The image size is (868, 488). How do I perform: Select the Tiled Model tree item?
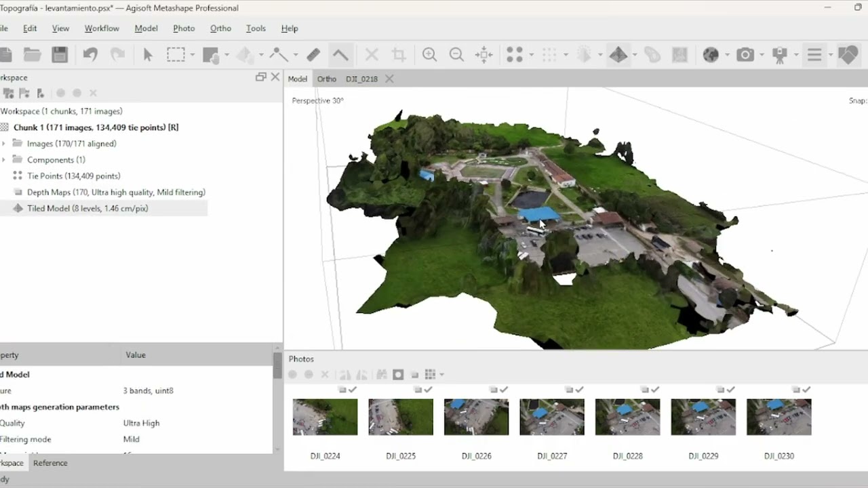pos(87,209)
